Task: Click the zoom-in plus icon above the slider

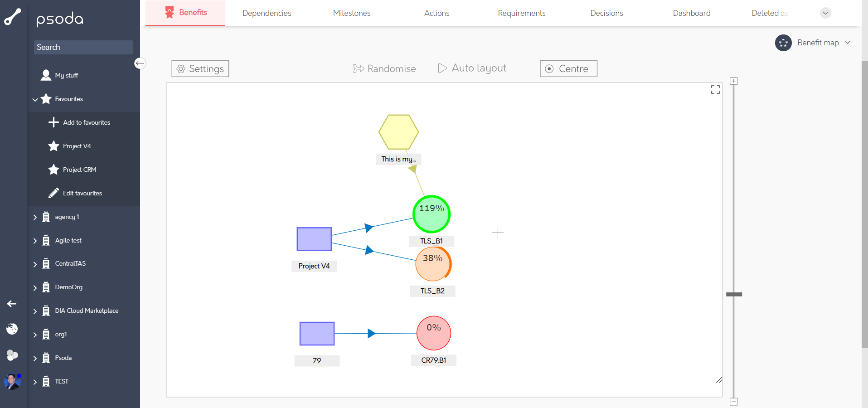Action: tap(733, 81)
